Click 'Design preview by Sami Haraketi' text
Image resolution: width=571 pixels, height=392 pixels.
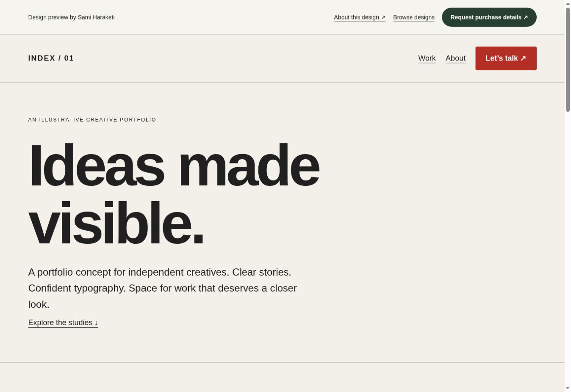tap(72, 17)
